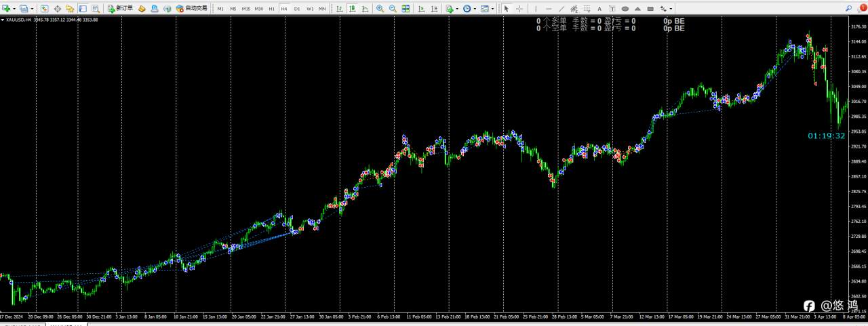Select the rectangle drawing tool
The height and width of the screenshot is (326, 868).
tap(651, 8)
